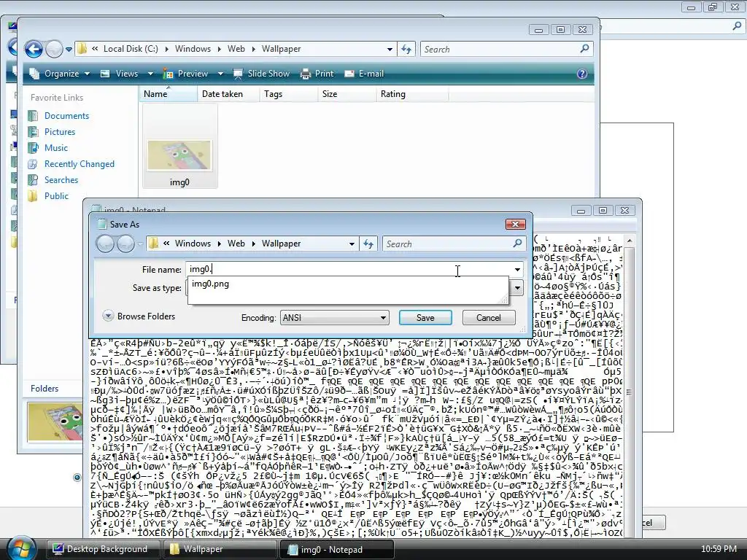The image size is (747, 560).
Task: Start the Slide Show
Action: [262, 74]
